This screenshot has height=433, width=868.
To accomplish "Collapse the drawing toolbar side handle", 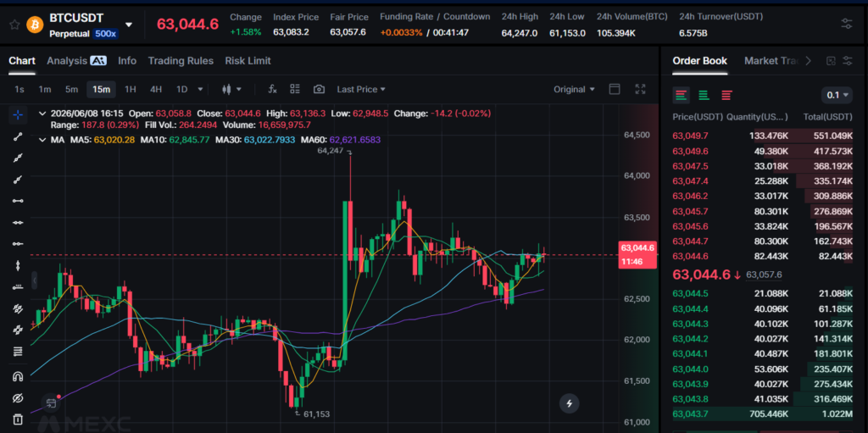I will pyautogui.click(x=34, y=280).
